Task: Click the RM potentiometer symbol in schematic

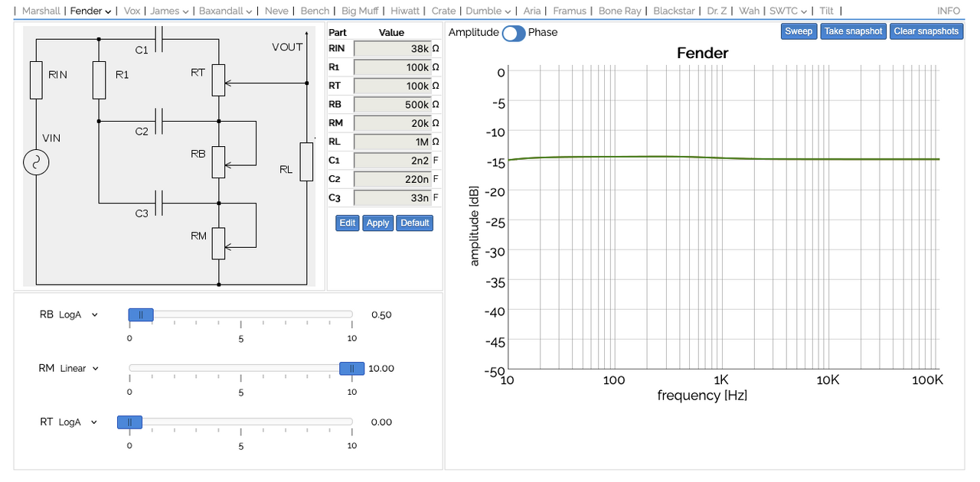Action: 220,243
